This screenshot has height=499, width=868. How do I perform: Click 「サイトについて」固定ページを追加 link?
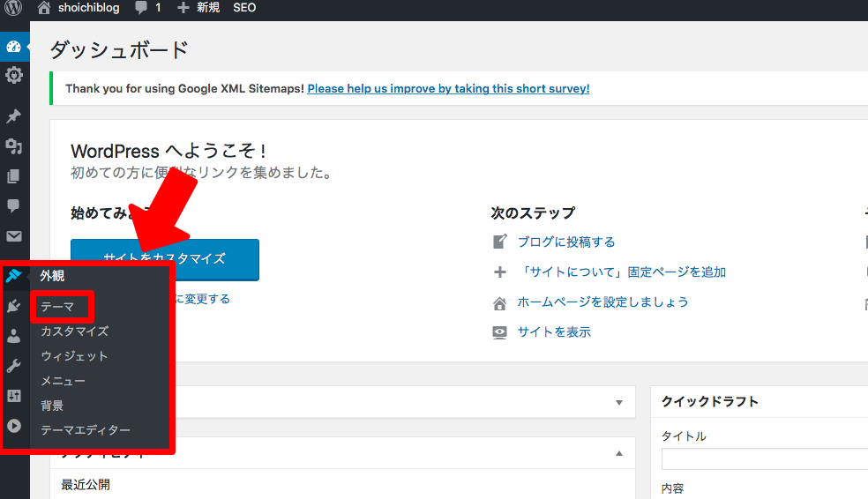tap(622, 272)
